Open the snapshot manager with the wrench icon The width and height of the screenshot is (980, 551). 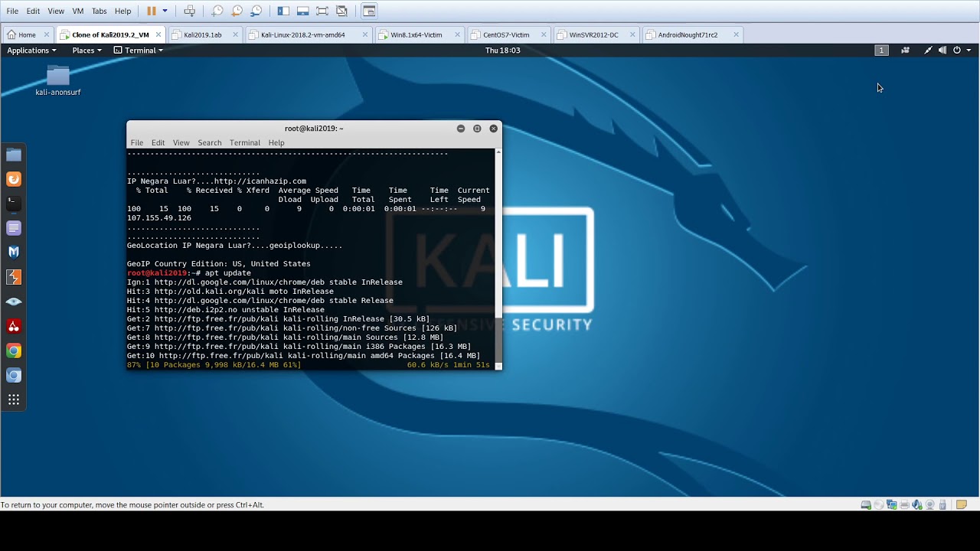click(x=256, y=11)
